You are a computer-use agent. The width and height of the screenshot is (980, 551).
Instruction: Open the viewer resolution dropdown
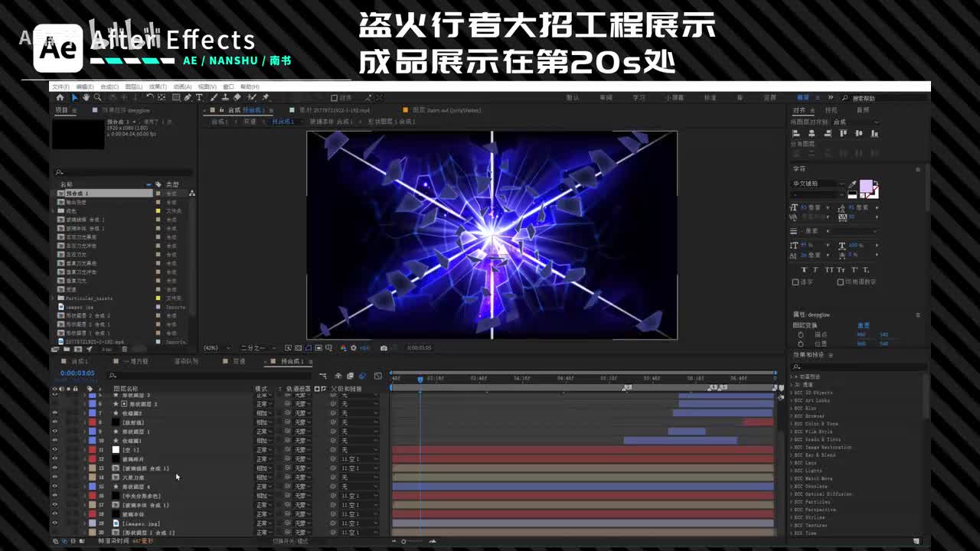(x=258, y=348)
